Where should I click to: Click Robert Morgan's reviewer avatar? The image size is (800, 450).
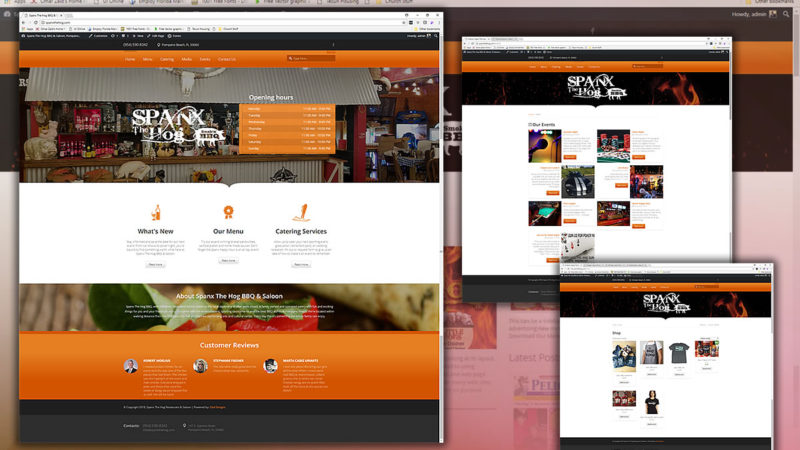131,366
